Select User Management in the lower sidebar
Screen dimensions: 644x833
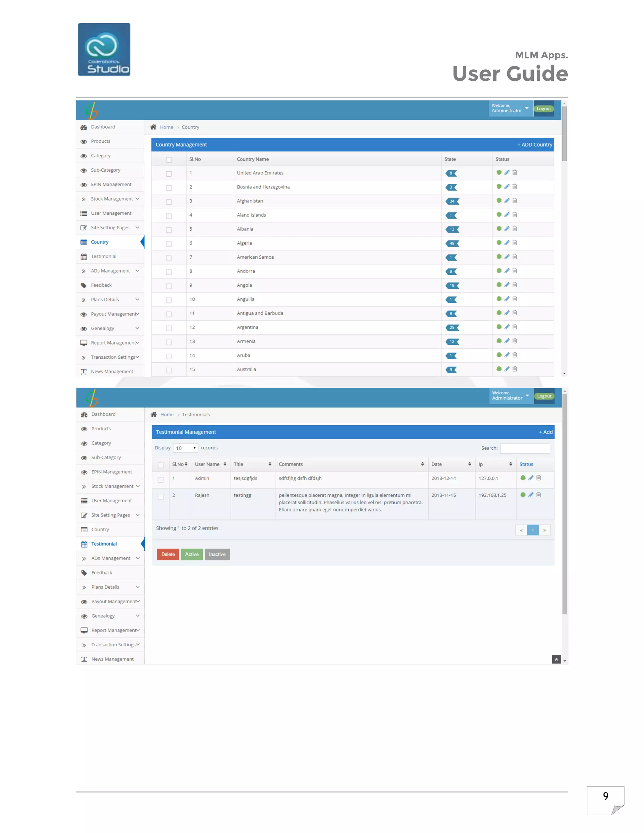click(x=111, y=501)
